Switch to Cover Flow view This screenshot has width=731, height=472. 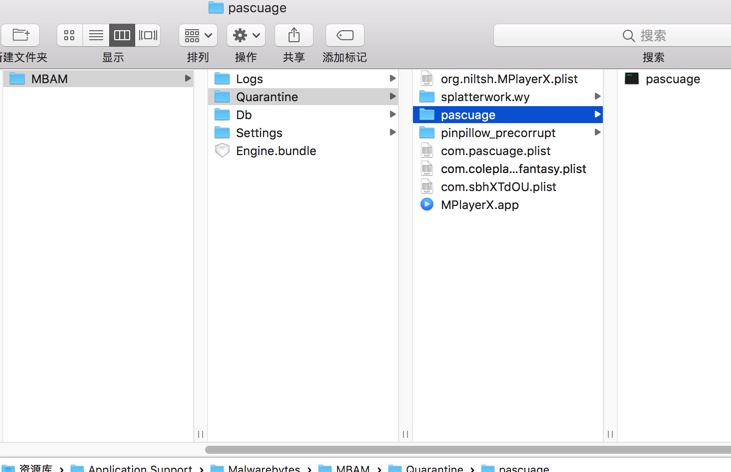pyautogui.click(x=148, y=35)
